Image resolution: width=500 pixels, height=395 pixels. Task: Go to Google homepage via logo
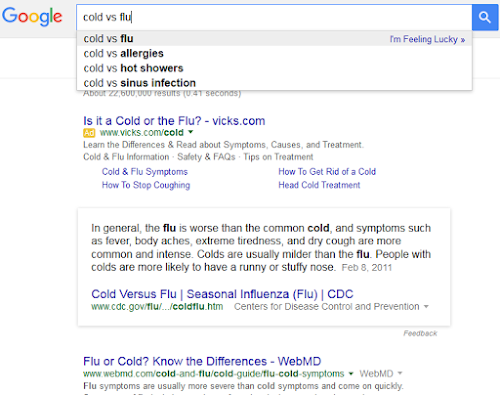pos(32,17)
